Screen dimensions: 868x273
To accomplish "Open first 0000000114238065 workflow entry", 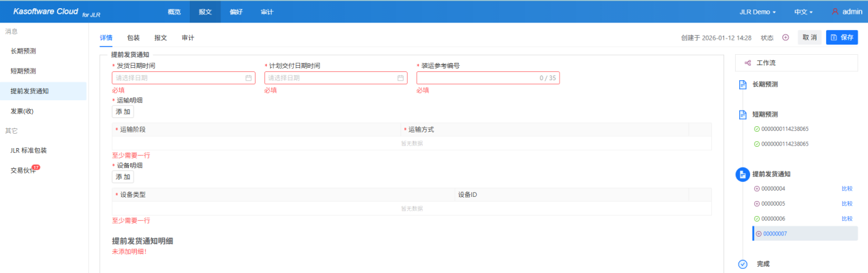I will [x=784, y=129].
